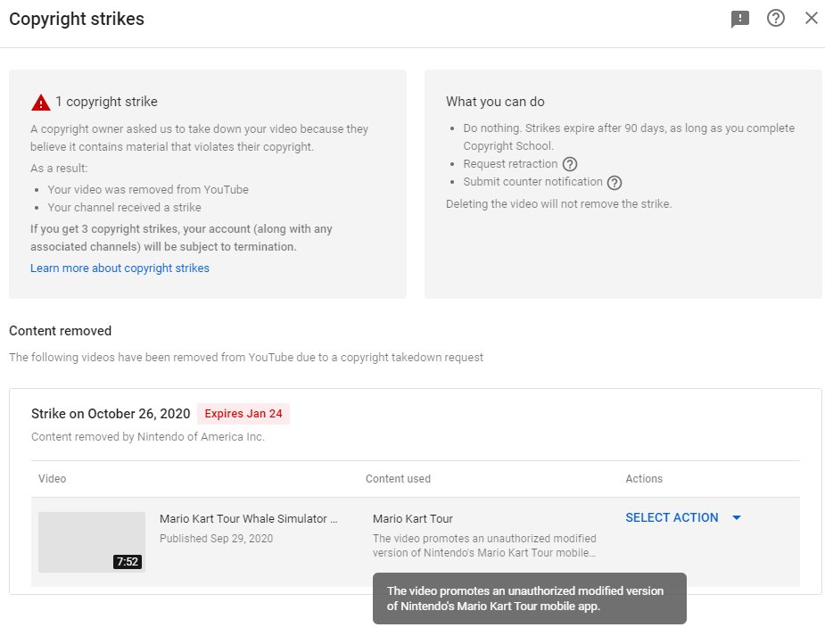Click the Mario Kart Tour Whale Simulator title
This screenshot has height=644, width=825.
(248, 519)
